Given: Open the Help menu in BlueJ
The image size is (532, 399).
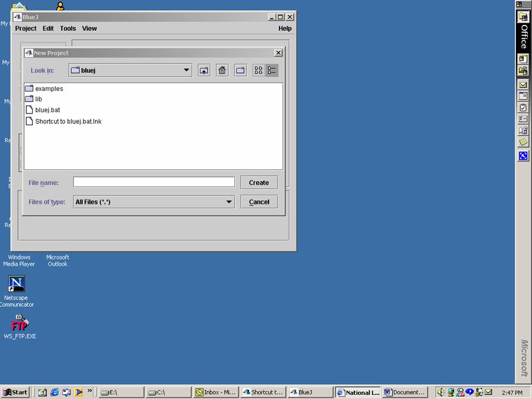Looking at the screenshot, I should click(x=285, y=28).
